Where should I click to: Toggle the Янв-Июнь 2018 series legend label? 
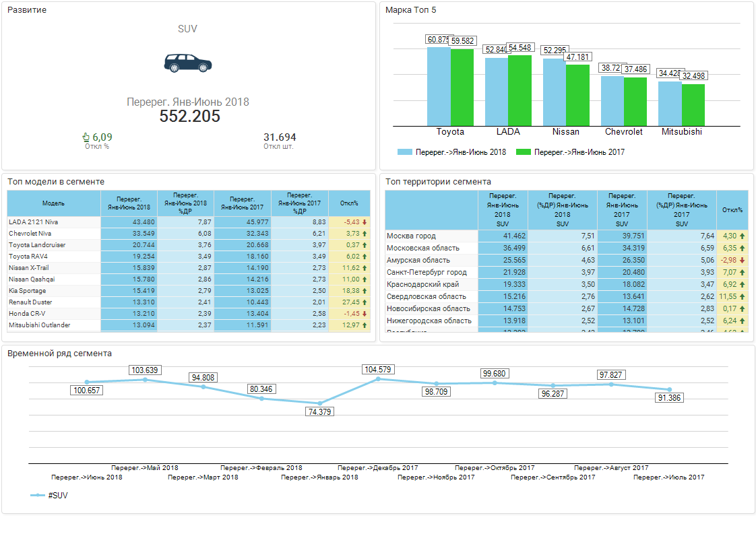pos(460,152)
